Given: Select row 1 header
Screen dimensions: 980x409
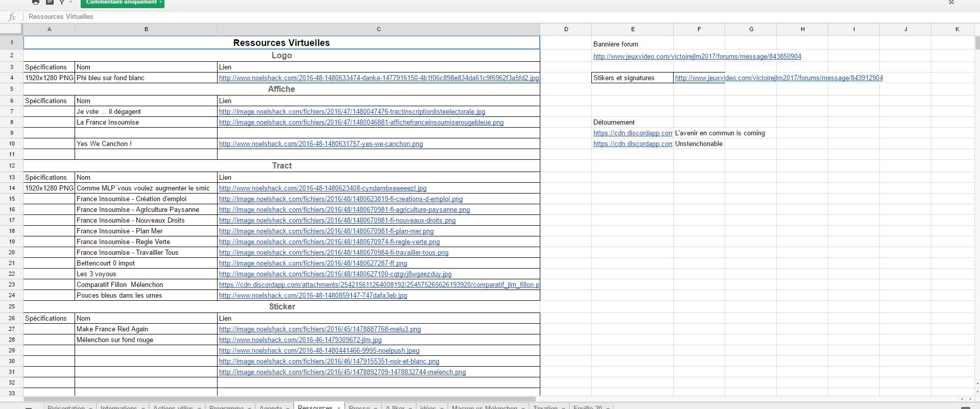Looking at the screenshot, I should pyautogui.click(x=12, y=43).
